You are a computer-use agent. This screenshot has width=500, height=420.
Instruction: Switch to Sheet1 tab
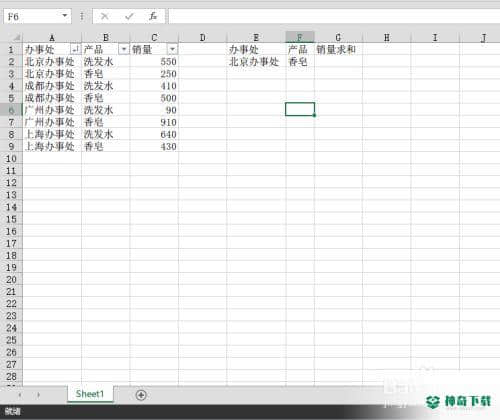(90, 394)
